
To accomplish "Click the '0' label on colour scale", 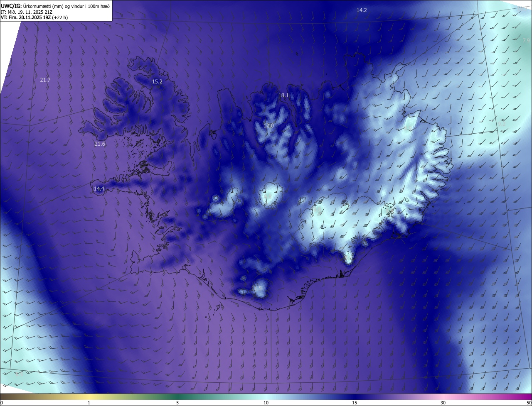I will click(x=2, y=403).
